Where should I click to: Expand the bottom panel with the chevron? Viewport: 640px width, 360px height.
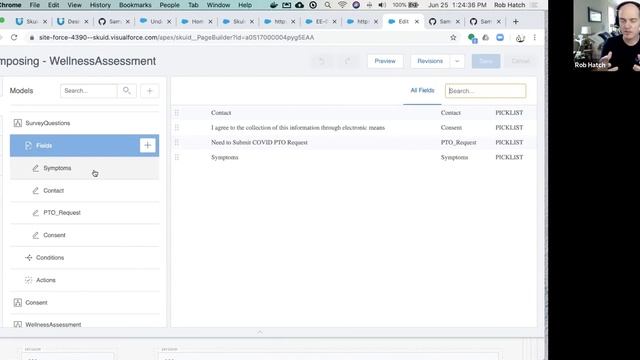(x=260, y=332)
